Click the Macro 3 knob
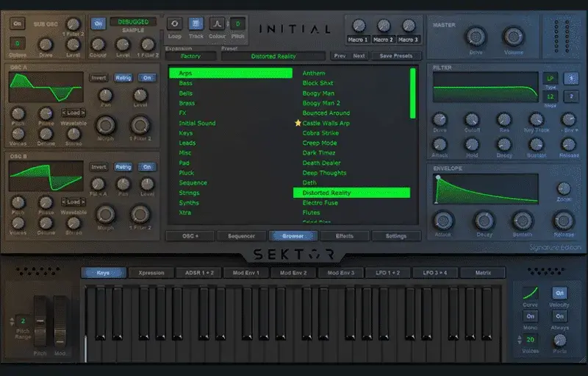The height and width of the screenshot is (376, 588). (x=409, y=26)
